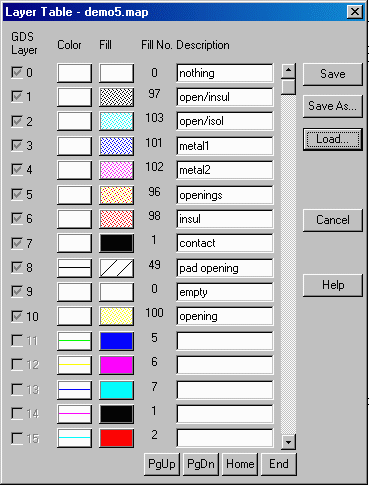Screen dimensions: 369x486
Task: Check GDS layer 13 checkbox
Action: (17, 389)
